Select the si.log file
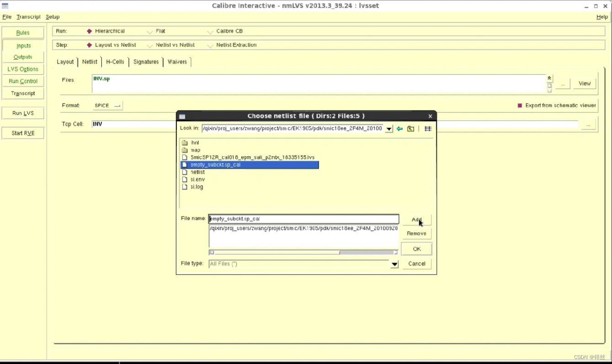This screenshot has width=612, height=364. click(197, 187)
